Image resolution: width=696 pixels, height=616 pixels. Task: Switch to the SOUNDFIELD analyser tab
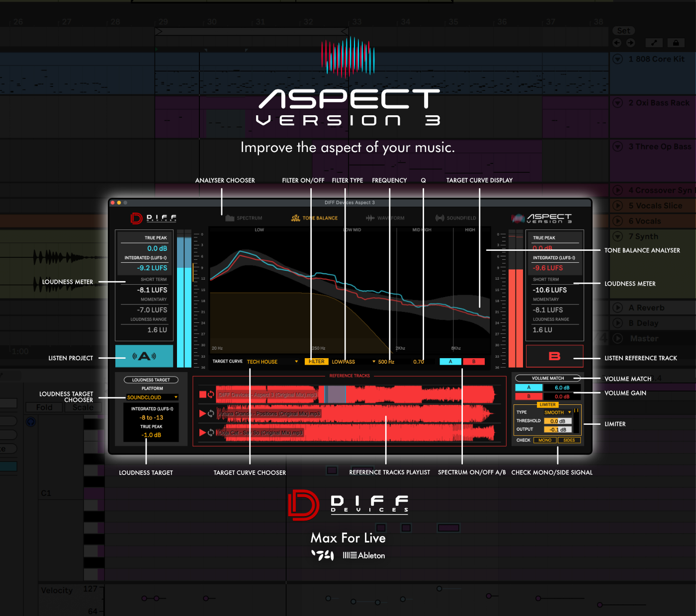point(456,218)
